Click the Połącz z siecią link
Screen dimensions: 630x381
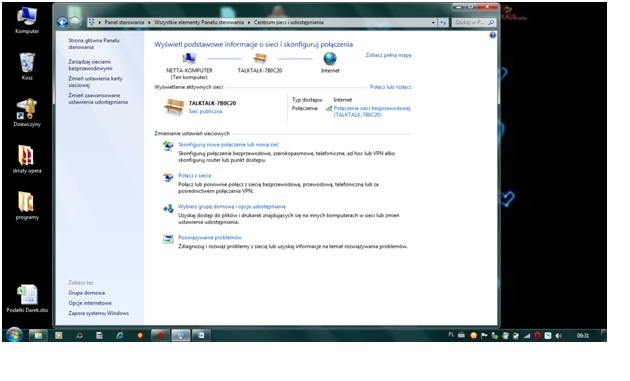194,176
